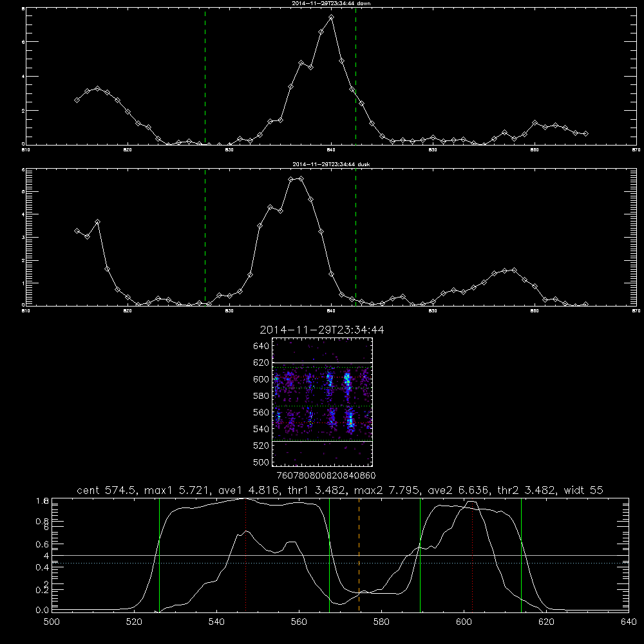Click x-axis label 620 of the profile plot
Screen dimensions: 644x644
(546, 621)
